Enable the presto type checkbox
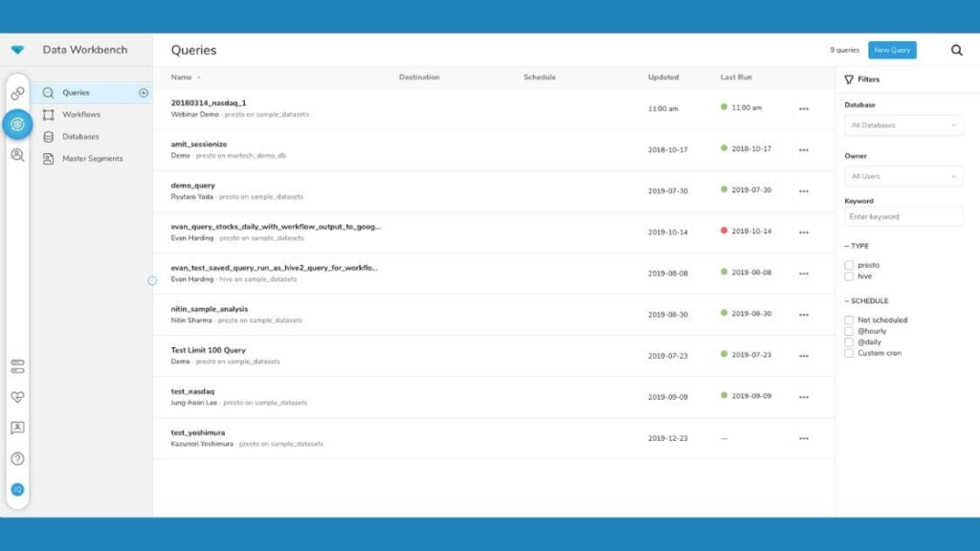980x551 pixels. 849,265
